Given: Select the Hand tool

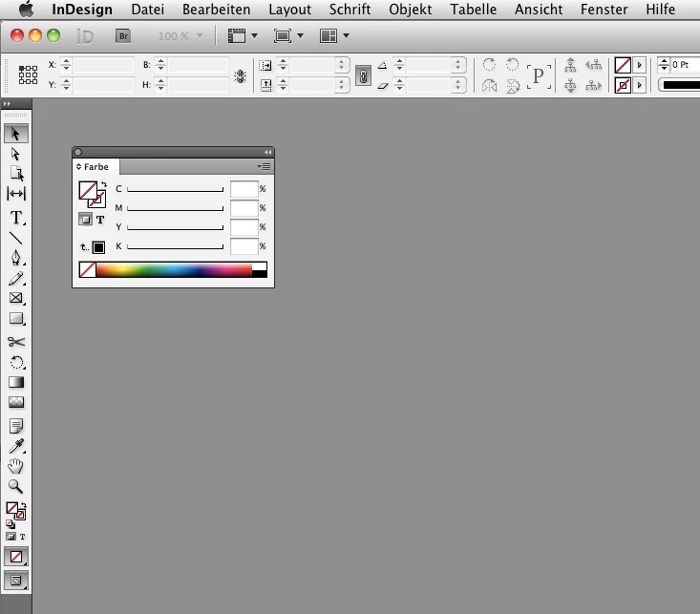Looking at the screenshot, I should coord(15,466).
